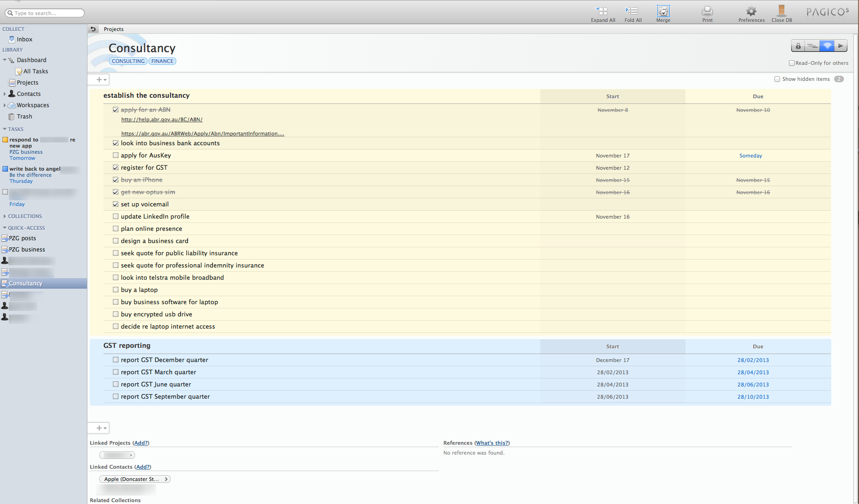Open the help.abr.gov.au ABN link
The width and height of the screenshot is (859, 504).
click(162, 120)
